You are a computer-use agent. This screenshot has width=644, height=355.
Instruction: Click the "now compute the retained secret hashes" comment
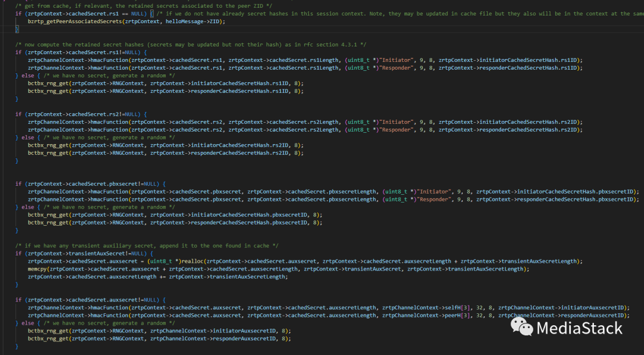[191, 44]
